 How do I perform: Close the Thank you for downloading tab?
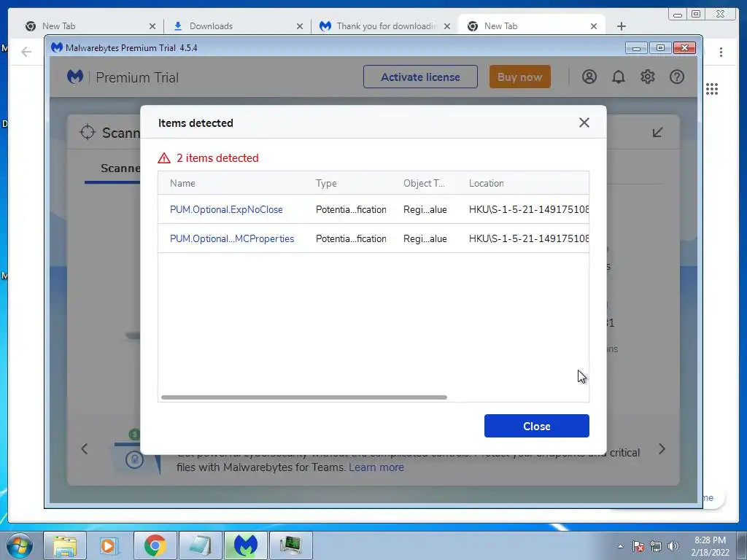pos(447,26)
